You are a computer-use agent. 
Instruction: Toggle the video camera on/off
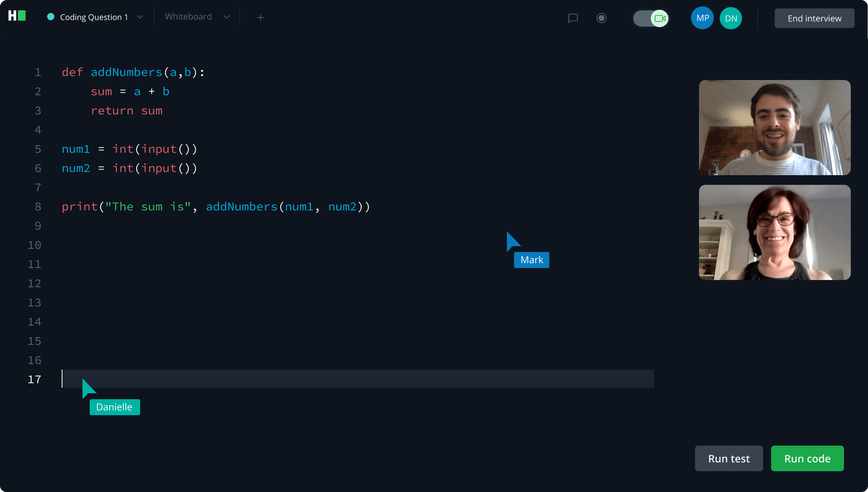[651, 18]
